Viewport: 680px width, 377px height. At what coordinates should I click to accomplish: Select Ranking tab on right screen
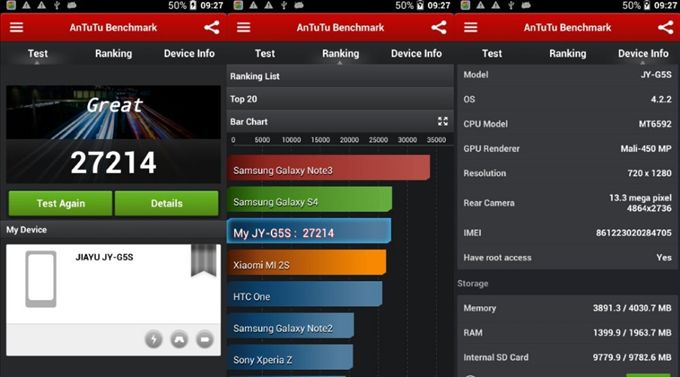pyautogui.click(x=568, y=53)
